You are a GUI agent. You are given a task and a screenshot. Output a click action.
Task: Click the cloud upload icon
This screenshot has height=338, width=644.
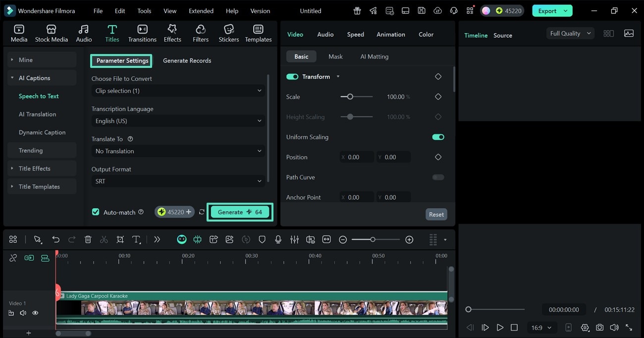pyautogui.click(x=437, y=11)
